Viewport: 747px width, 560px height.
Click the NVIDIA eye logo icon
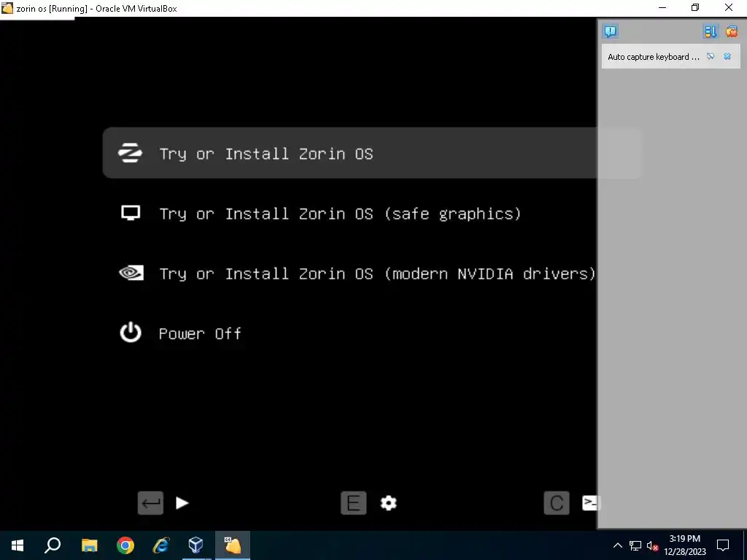point(131,273)
